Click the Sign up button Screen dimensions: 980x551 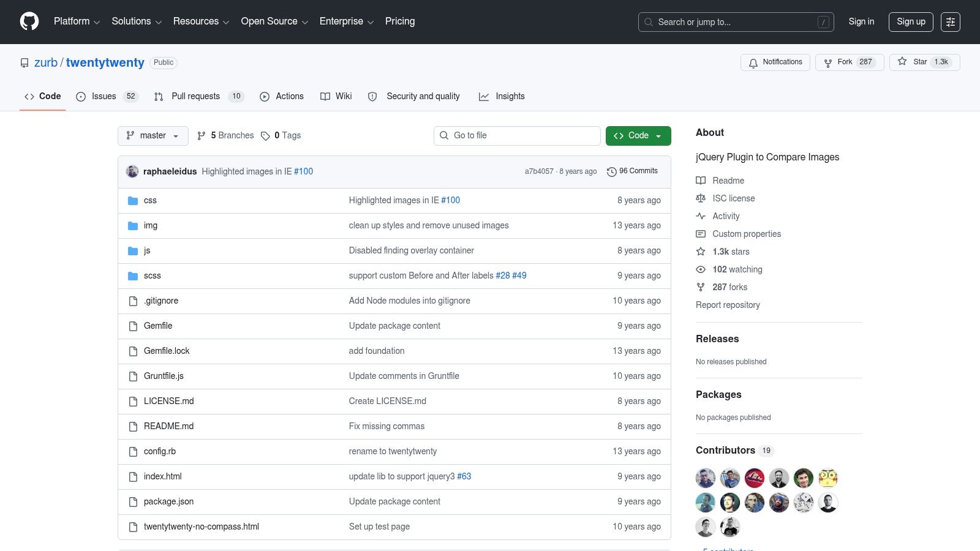911,22
